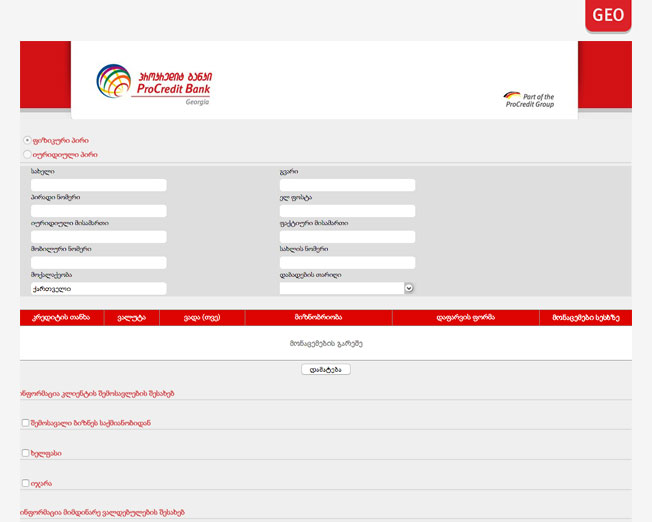This screenshot has width=652, height=522.
Task: Open the დაბადების თარიღი dropdown arrow
Action: pyautogui.click(x=409, y=288)
